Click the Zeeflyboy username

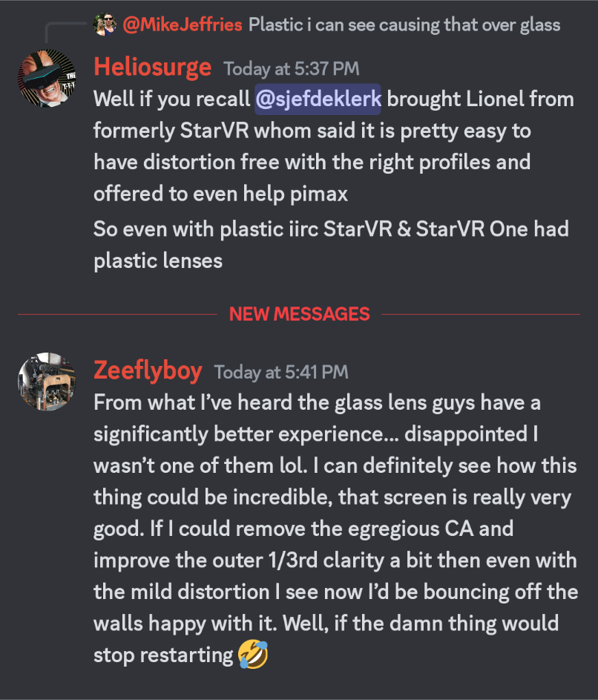(148, 371)
